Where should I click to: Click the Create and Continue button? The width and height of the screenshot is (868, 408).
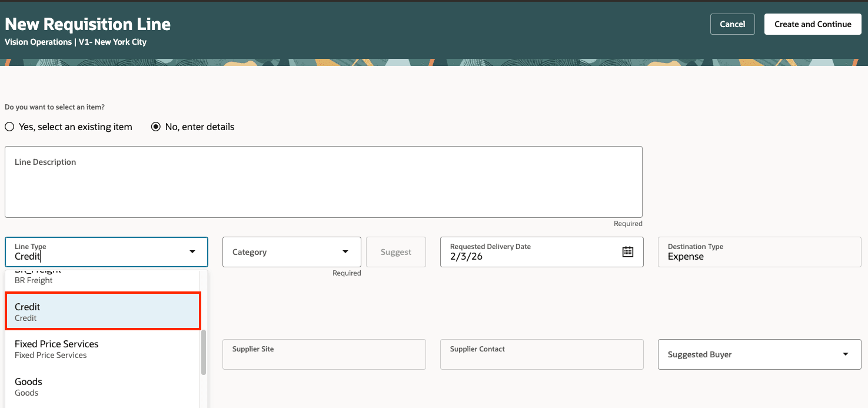click(x=813, y=24)
